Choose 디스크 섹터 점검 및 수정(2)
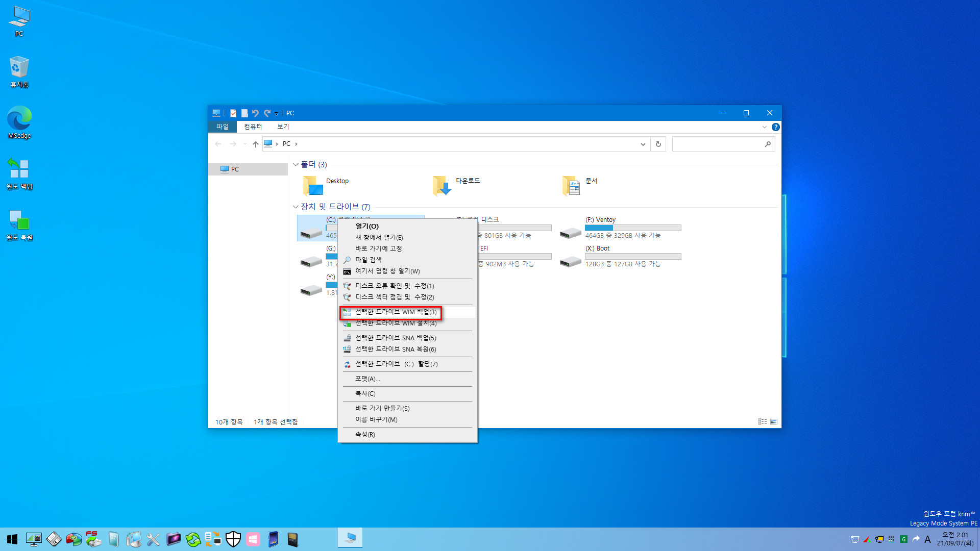 coord(407,297)
